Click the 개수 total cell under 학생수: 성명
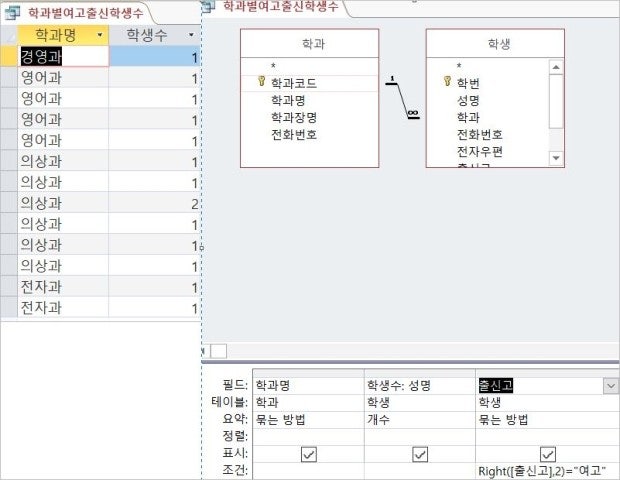Image resolution: width=620 pixels, height=480 pixels. [420, 420]
